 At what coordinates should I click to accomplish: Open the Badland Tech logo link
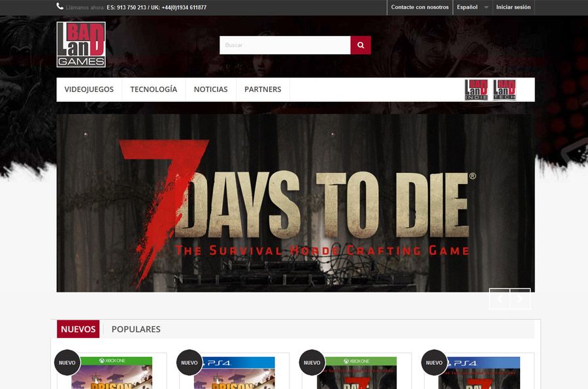[x=505, y=89]
